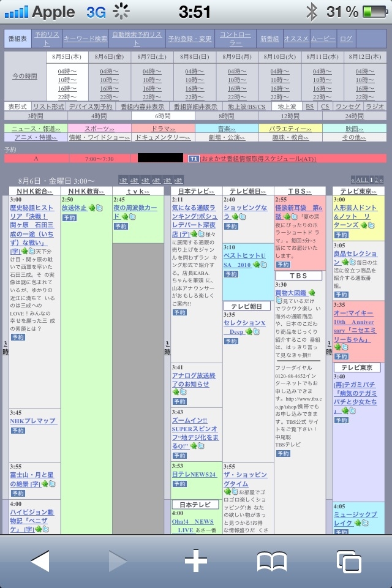Click green clover icon beside 買物大図鑑

click(x=312, y=293)
